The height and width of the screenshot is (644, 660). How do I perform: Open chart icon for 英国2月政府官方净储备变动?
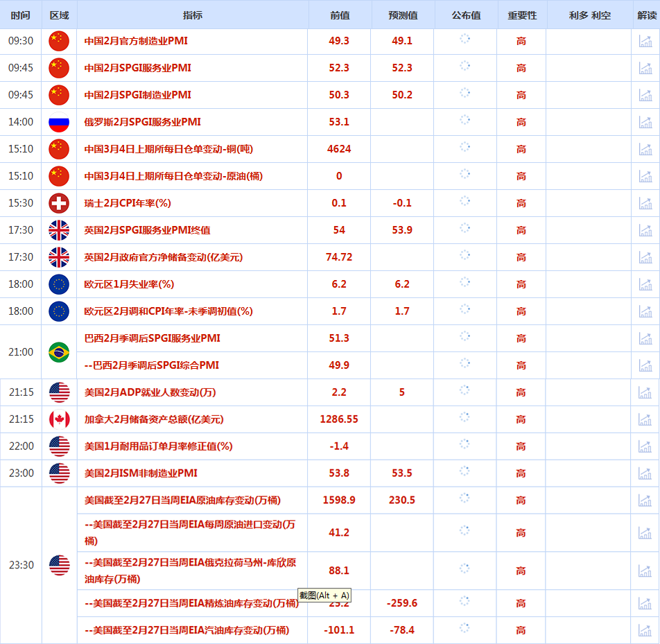645,257
